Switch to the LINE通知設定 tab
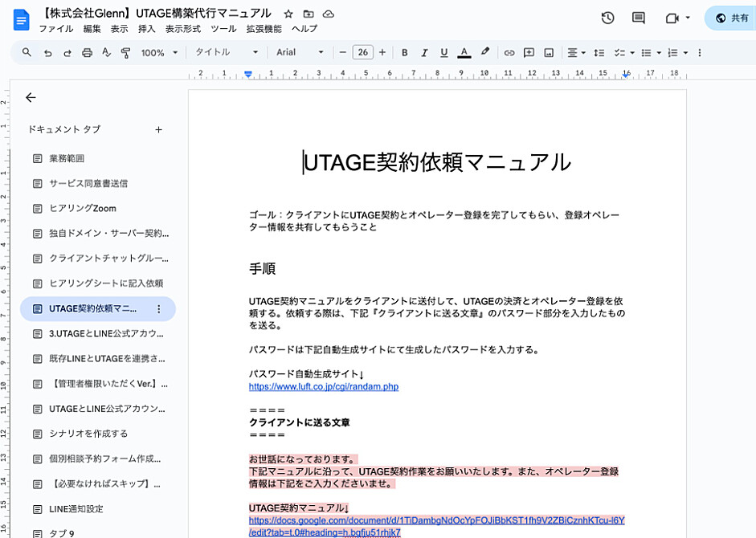Viewport: 756px width, 538px height. tap(98, 509)
